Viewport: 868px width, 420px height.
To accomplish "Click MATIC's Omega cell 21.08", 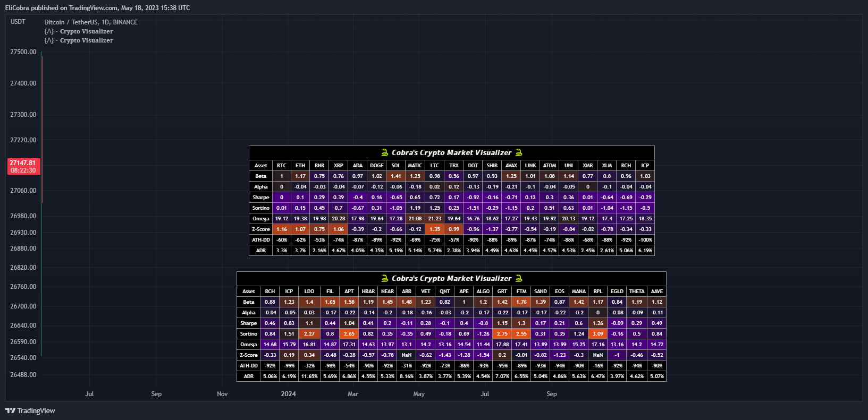I will 415,219.
